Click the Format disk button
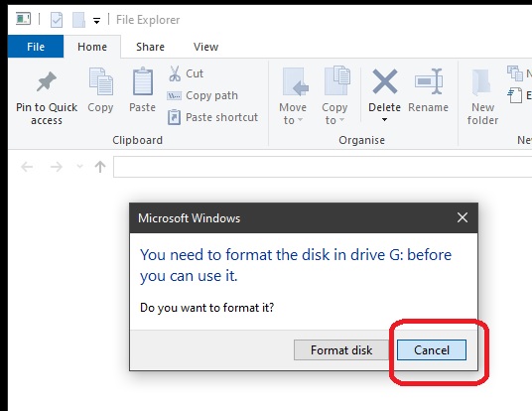The image size is (532, 411). (341, 349)
